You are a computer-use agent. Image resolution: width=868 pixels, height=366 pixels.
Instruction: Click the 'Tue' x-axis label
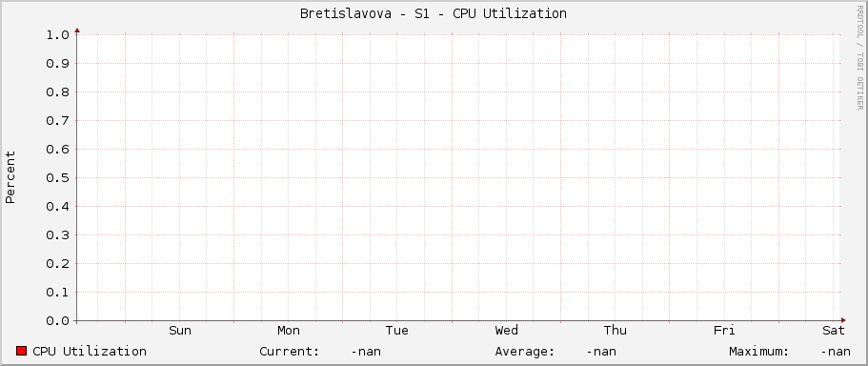tap(397, 331)
